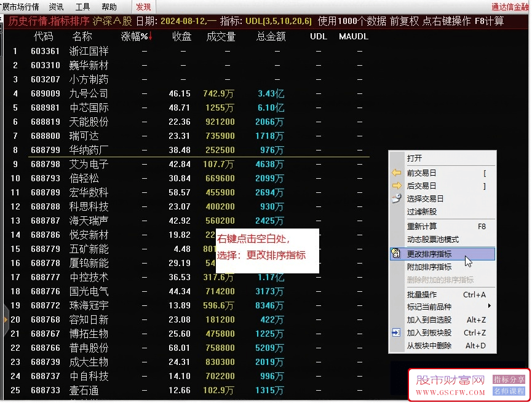Viewport: 532px width, 403px height.
Task: Click the date 2024-08-12 in the header bar
Action: 183,21
